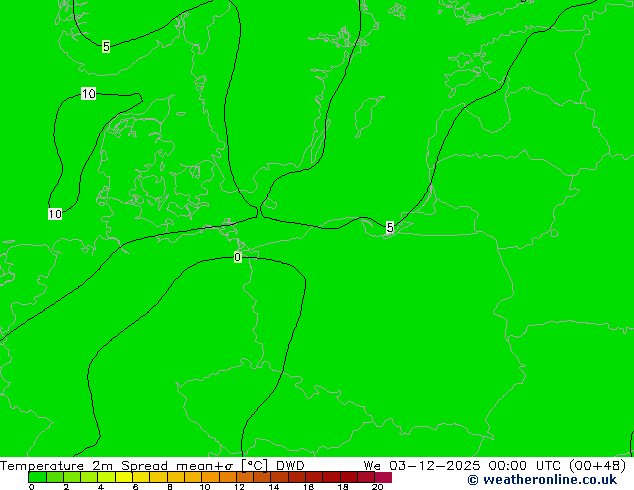634x490 pixels.
Task: Click the 0 contour label on the map
Action: point(238,257)
